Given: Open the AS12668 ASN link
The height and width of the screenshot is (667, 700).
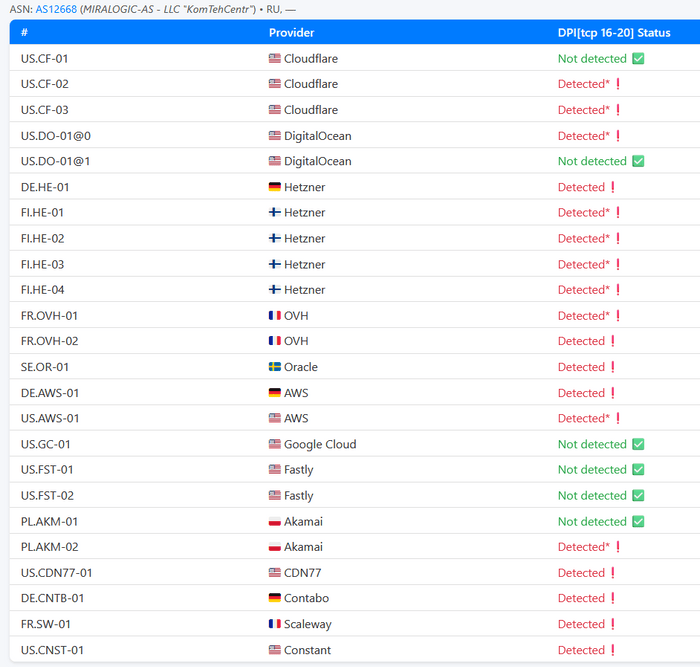Looking at the screenshot, I should coord(56,9).
